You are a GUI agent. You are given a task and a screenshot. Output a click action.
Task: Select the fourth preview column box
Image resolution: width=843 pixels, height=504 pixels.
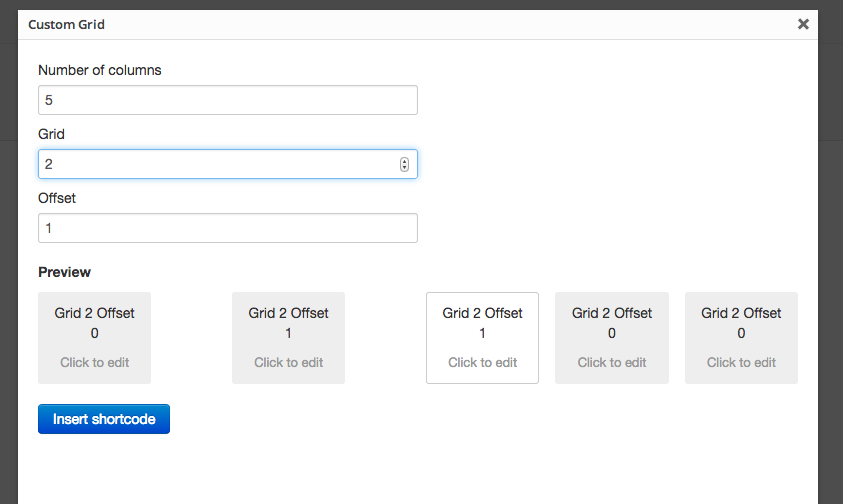612,338
